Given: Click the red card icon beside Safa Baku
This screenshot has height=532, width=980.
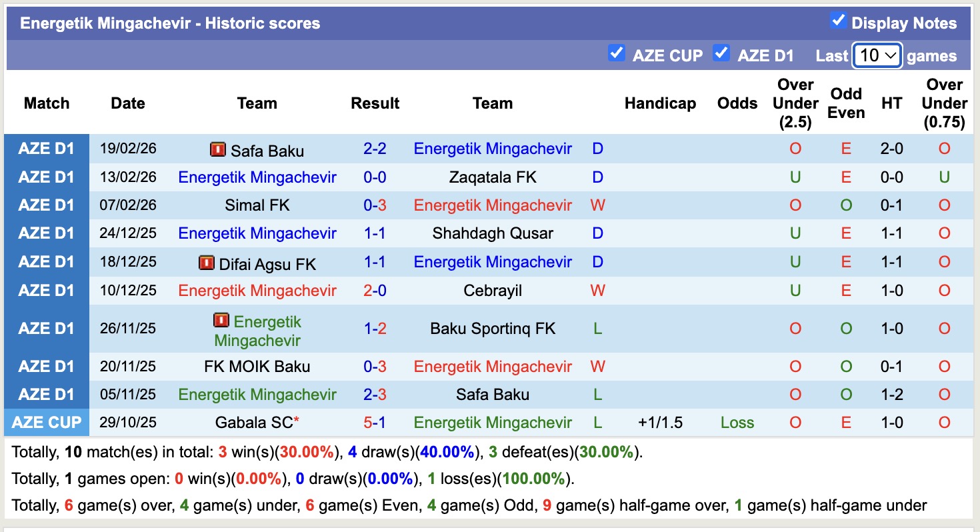Looking at the screenshot, I should tap(218, 149).
